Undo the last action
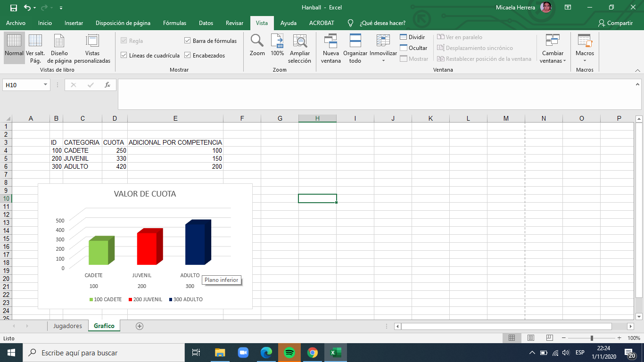The width and height of the screenshot is (644, 362). click(x=27, y=8)
